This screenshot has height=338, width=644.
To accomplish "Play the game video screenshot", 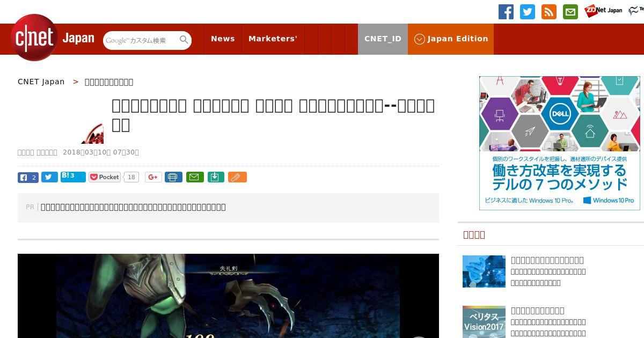I will [x=228, y=296].
